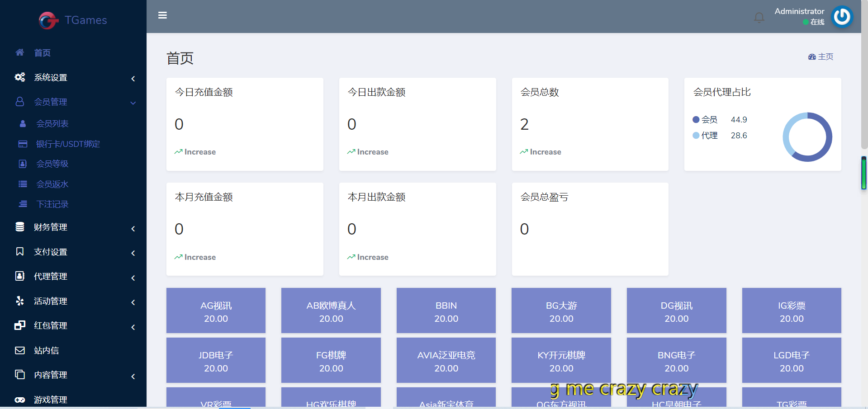868x409 pixels.
Task: Click the TGames logo icon
Action: point(48,20)
